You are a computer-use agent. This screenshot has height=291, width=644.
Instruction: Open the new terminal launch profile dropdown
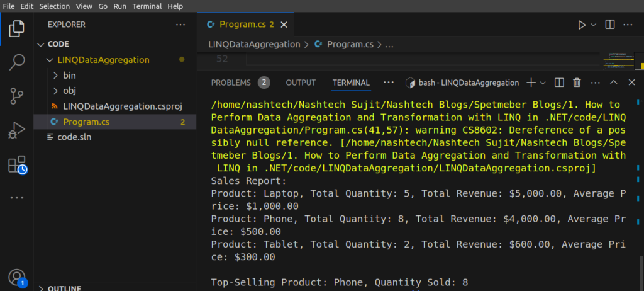point(543,83)
